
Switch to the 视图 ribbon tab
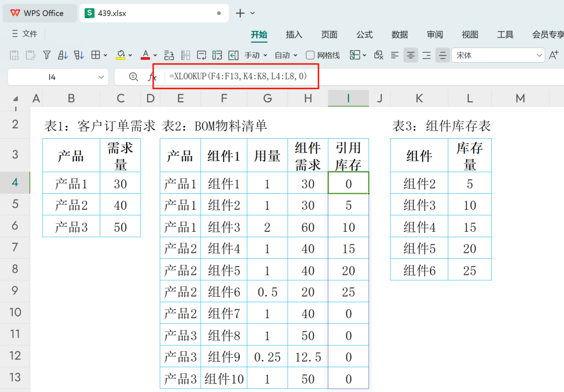pos(470,35)
